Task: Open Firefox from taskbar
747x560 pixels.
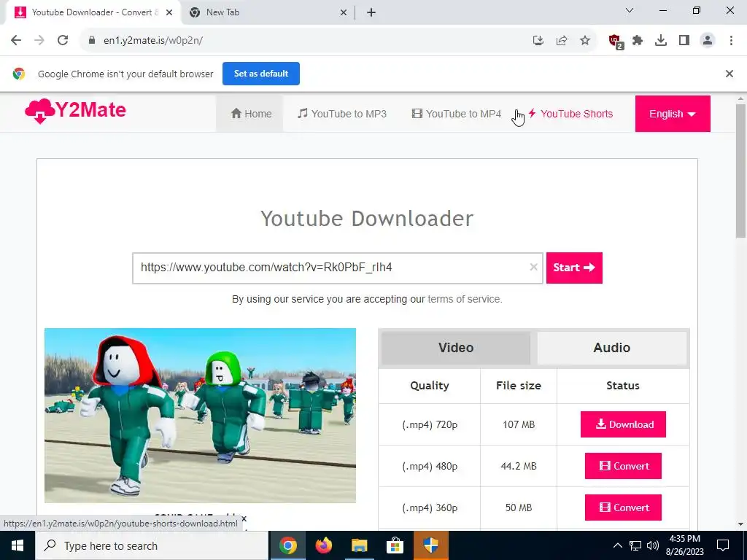Action: point(324,545)
